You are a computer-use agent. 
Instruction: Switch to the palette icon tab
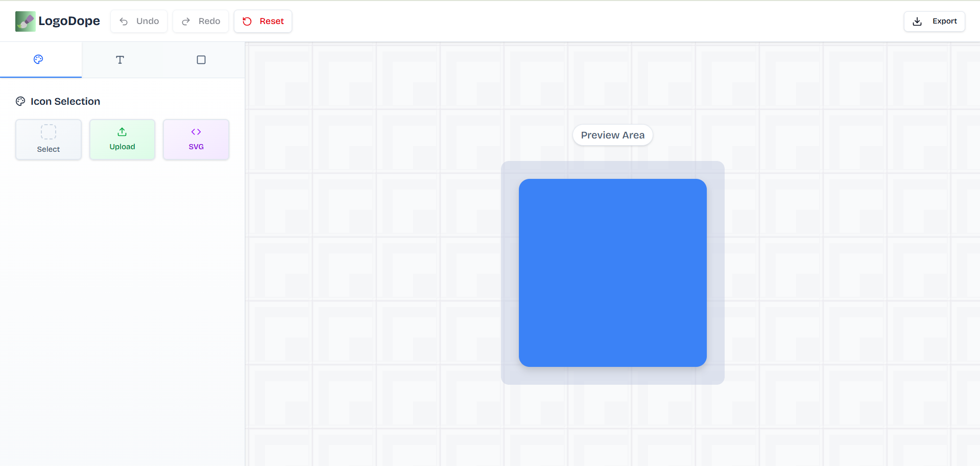(x=41, y=60)
